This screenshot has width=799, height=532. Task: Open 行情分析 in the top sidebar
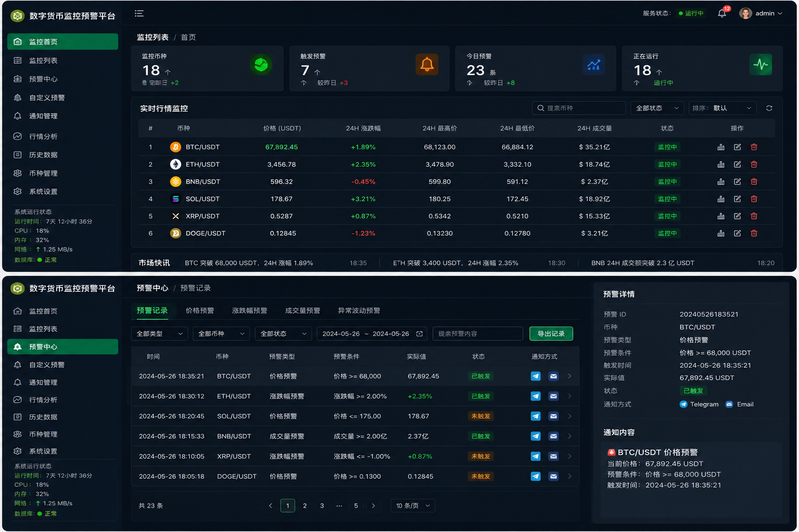coord(43,136)
